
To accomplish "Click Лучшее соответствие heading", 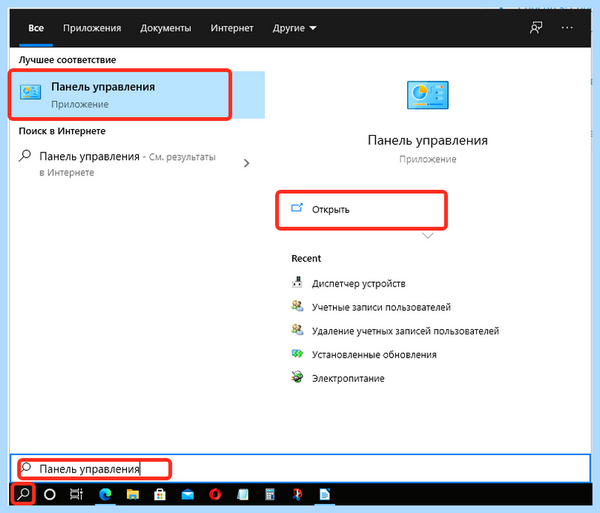I will [x=67, y=60].
